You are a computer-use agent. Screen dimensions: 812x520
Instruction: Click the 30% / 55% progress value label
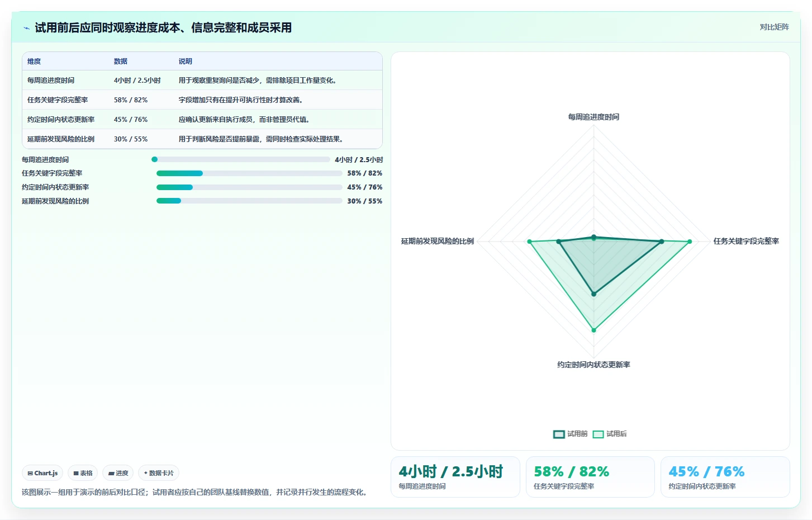click(365, 201)
